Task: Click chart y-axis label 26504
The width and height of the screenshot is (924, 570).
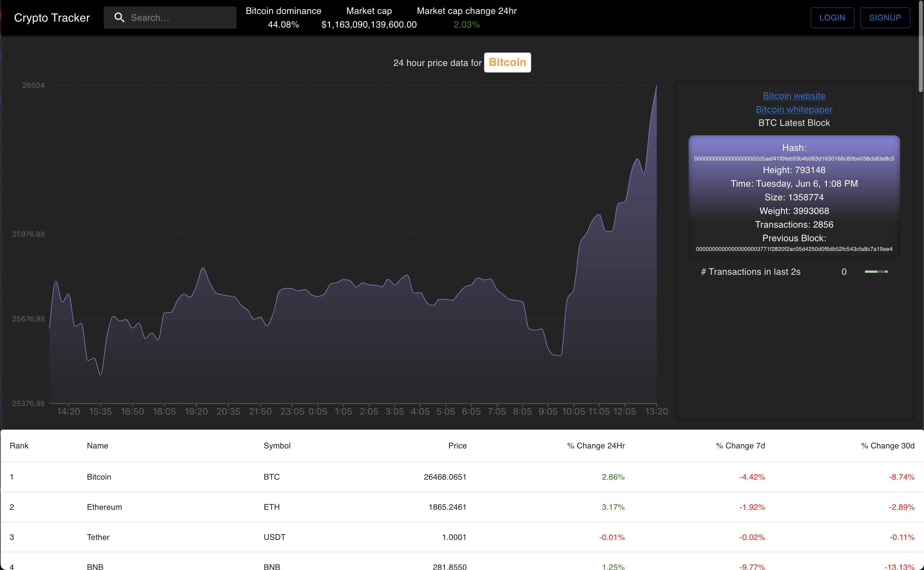Action: tap(33, 85)
